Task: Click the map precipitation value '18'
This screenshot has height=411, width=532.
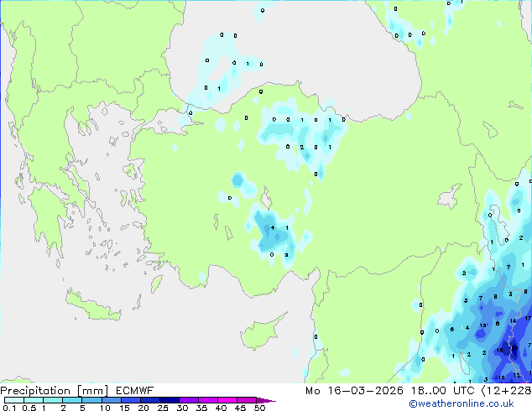Action: (500, 351)
